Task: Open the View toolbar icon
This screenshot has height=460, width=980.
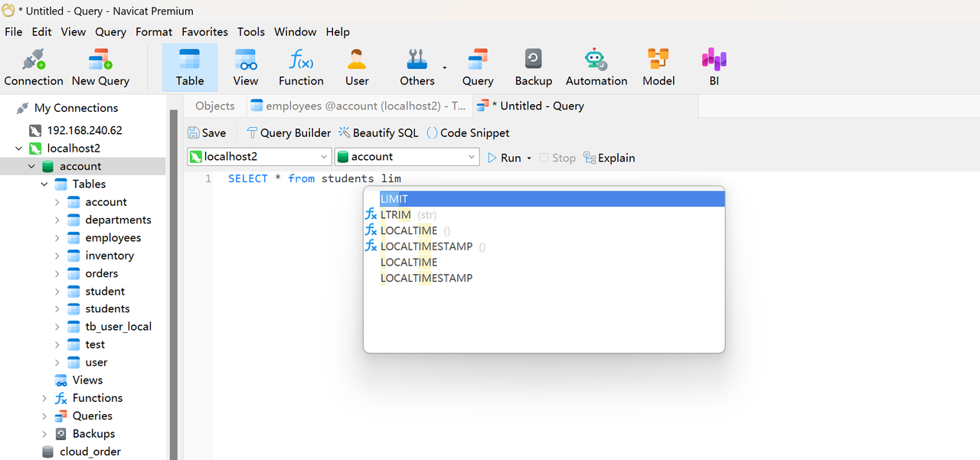Action: (246, 67)
